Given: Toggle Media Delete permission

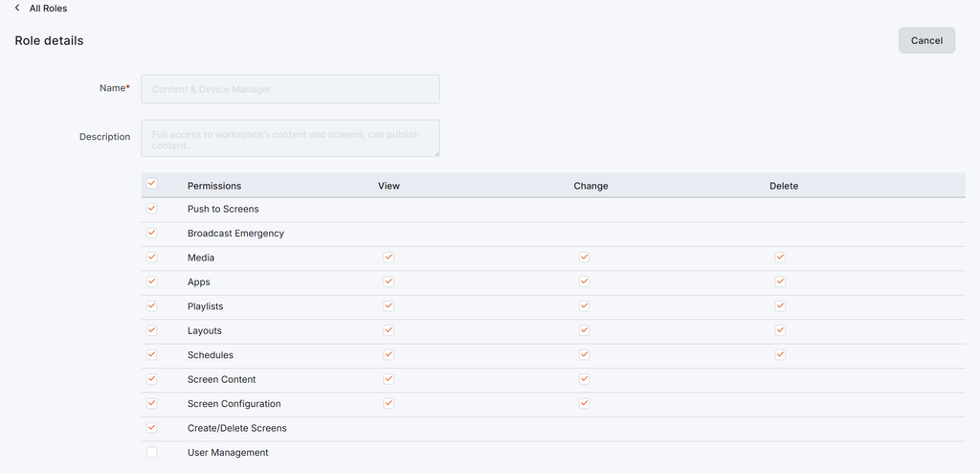Looking at the screenshot, I should tap(780, 258).
